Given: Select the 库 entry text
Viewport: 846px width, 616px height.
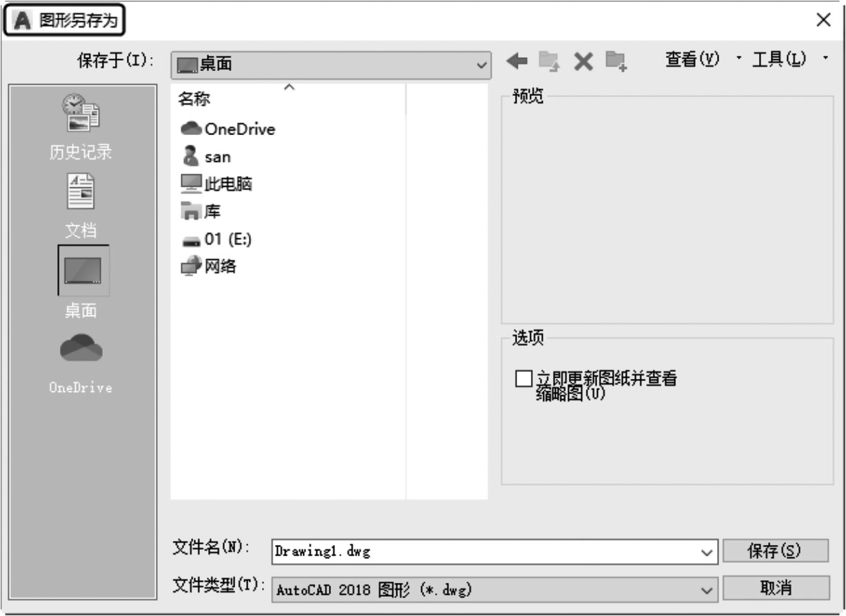Looking at the screenshot, I should (212, 212).
